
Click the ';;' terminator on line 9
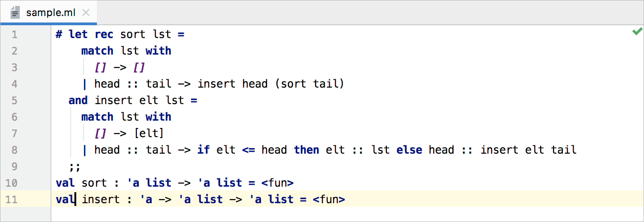click(x=74, y=166)
